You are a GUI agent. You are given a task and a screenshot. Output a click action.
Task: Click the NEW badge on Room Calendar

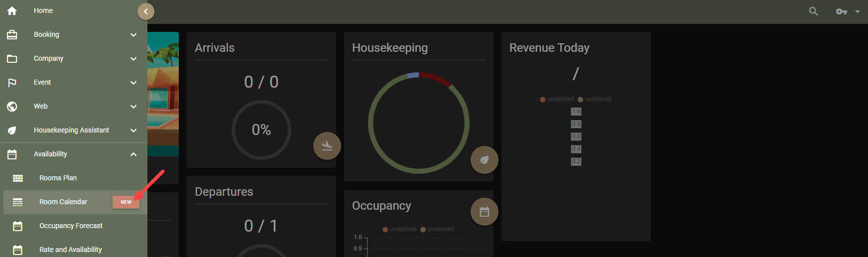[126, 202]
